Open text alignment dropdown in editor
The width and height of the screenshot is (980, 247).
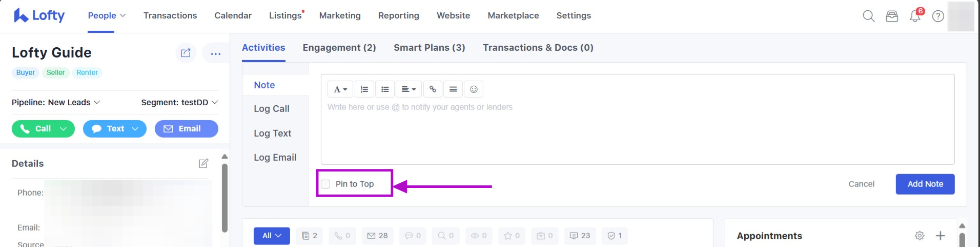409,89
